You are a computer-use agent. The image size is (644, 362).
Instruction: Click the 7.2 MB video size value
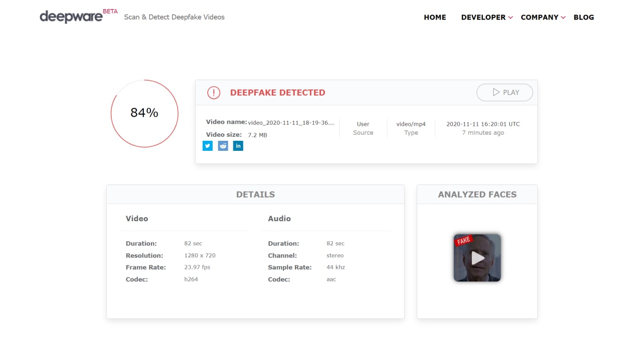(x=258, y=135)
